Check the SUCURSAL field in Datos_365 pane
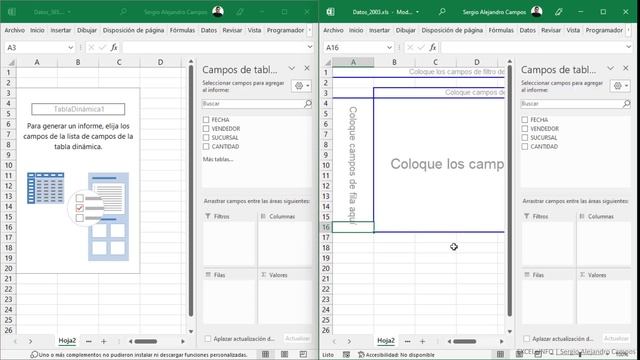This screenshot has width=640, height=360. [x=206, y=138]
